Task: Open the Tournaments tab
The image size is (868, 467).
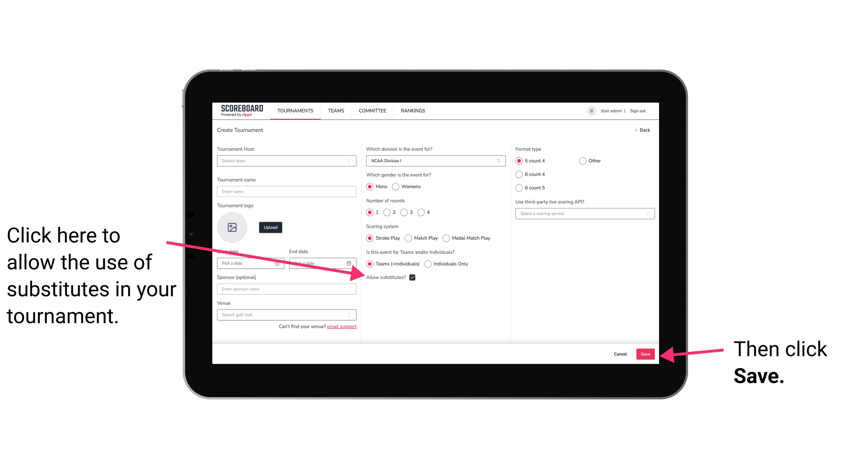Action: (296, 110)
